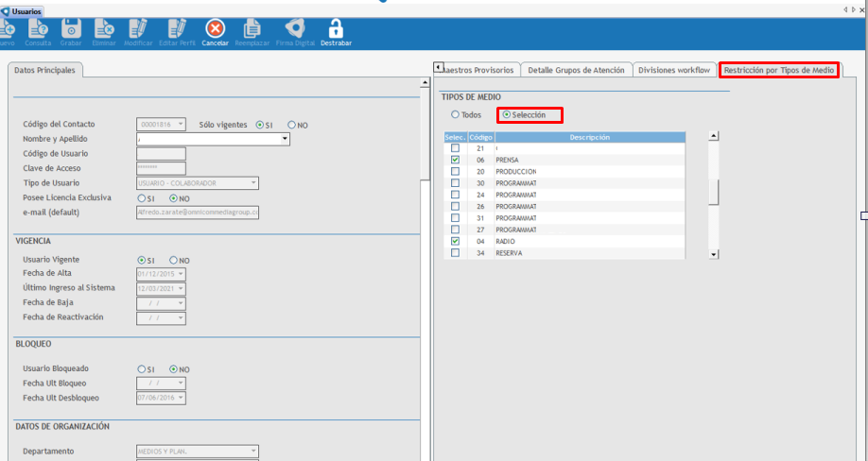Click the Firma Digital icon
The width and height of the screenshot is (868, 461).
pyautogui.click(x=294, y=30)
